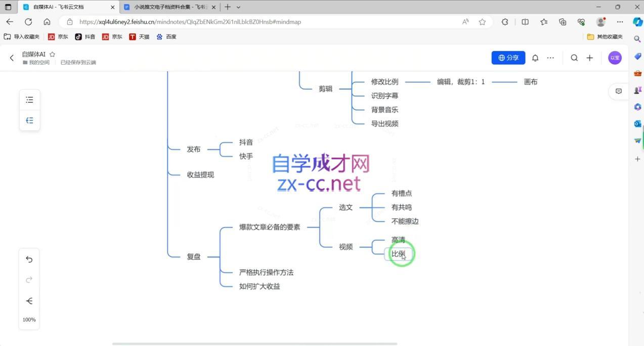Toggle the favorite star next to 自媒体AI title

tap(53, 54)
